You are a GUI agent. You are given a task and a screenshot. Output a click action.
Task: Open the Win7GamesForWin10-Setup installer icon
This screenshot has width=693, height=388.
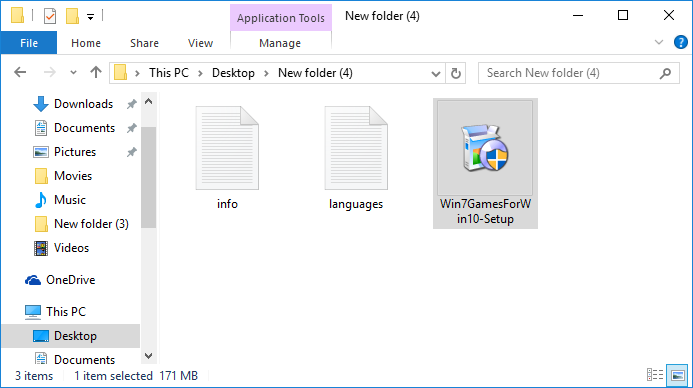click(x=485, y=148)
